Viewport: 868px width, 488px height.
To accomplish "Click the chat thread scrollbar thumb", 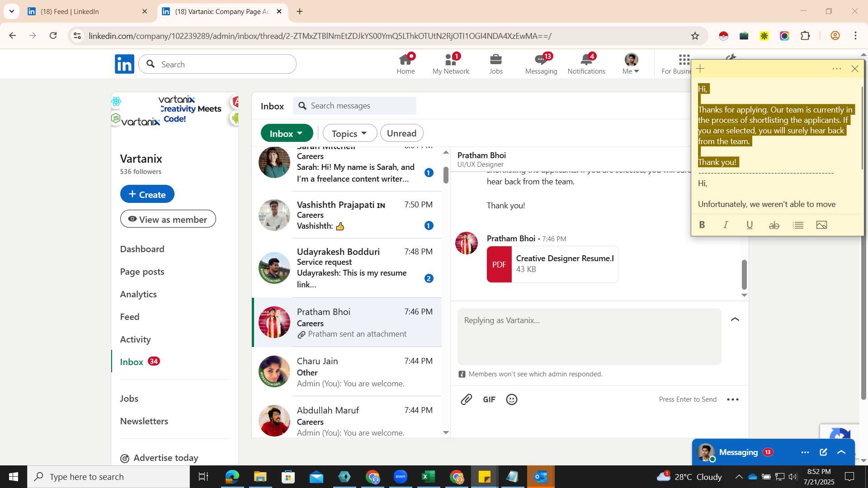I will click(744, 274).
